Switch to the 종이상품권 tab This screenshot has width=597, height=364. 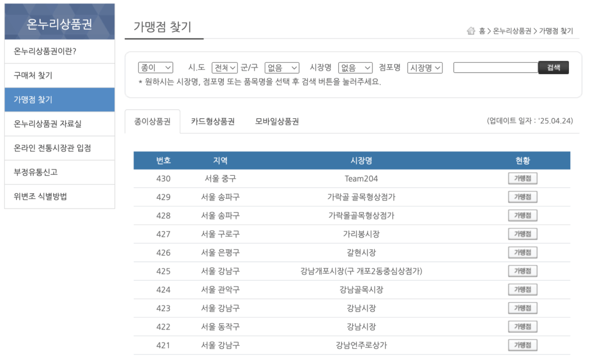[x=152, y=121]
